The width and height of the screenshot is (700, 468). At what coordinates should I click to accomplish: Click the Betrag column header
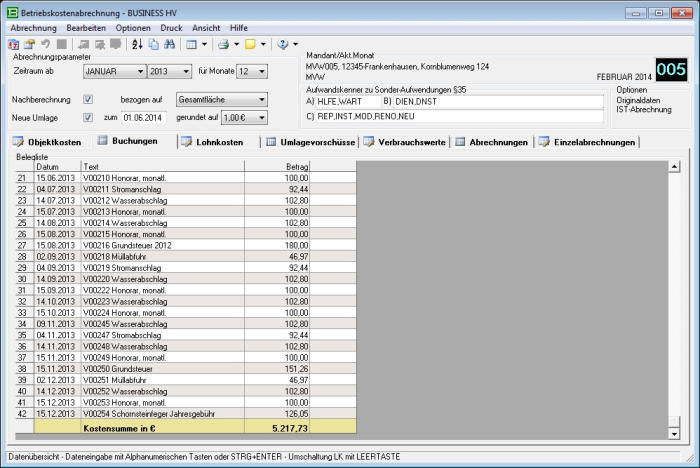[277, 167]
